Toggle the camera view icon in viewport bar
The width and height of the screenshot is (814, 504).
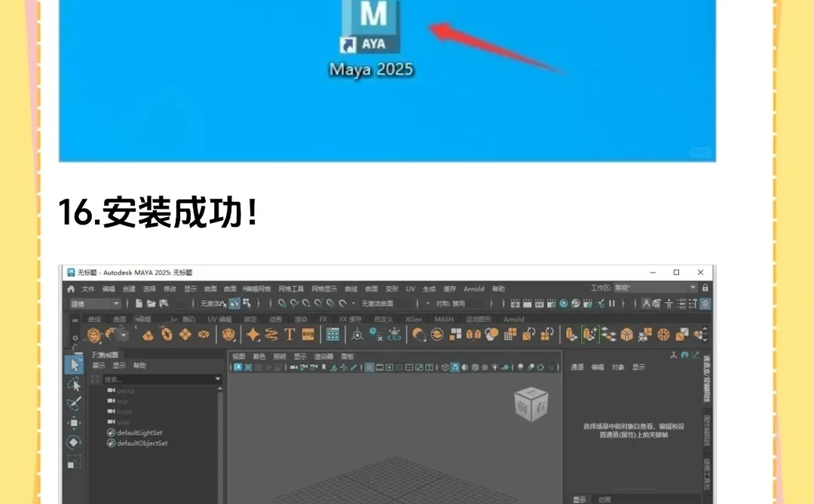click(x=295, y=368)
